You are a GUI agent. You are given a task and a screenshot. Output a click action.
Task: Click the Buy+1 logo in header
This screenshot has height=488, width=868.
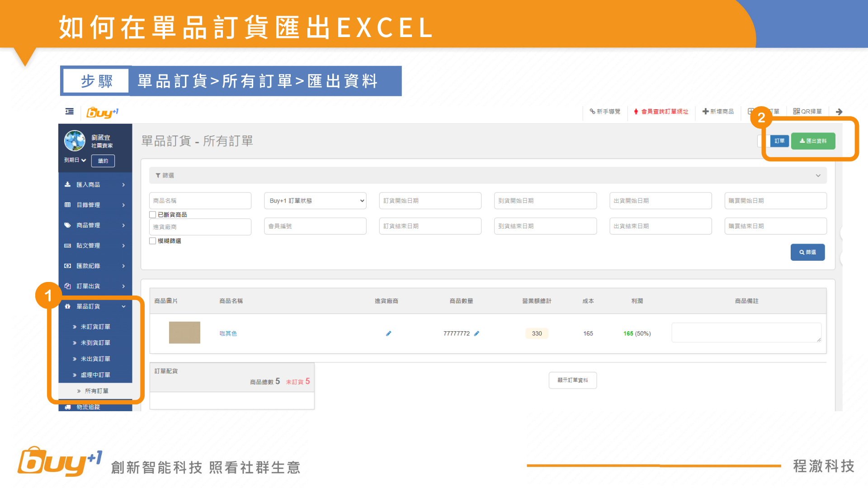click(x=103, y=112)
